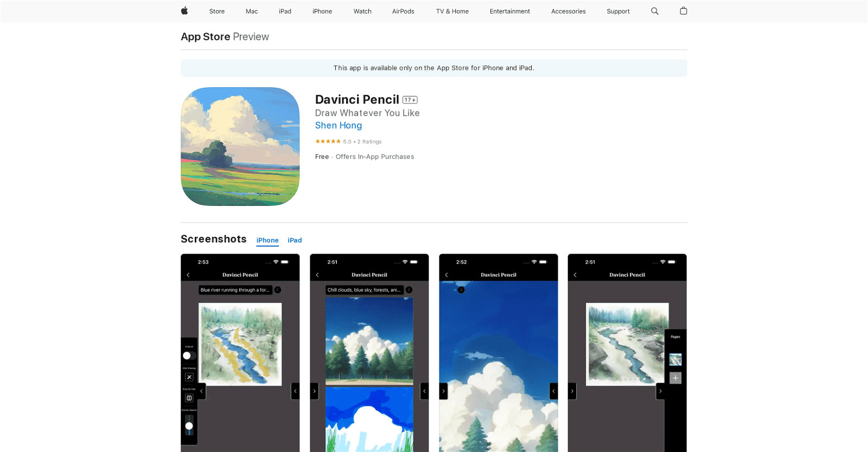Viewport: 868px width, 452px height.
Task: Click the App Store heading link
Action: coord(206,37)
